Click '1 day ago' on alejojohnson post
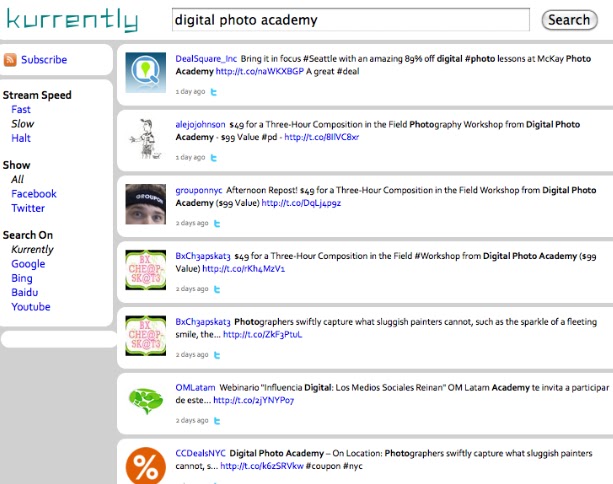Viewport: 613px width, 484px height. click(x=190, y=157)
